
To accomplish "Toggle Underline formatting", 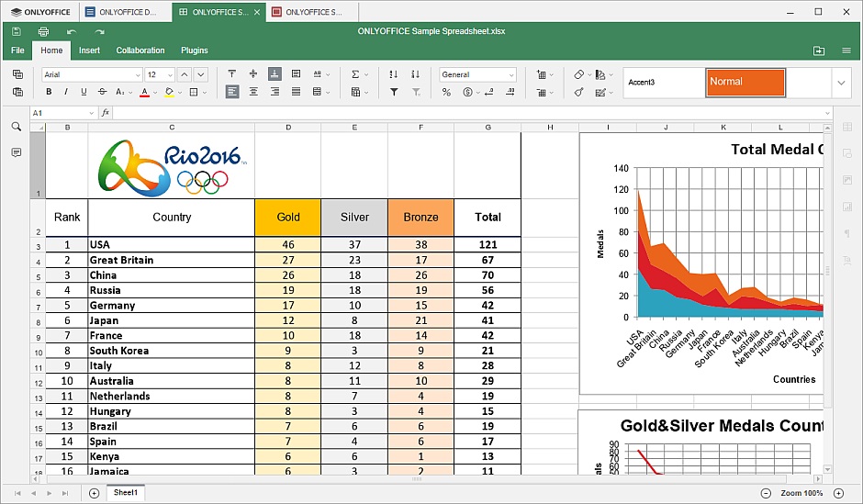I will click(84, 92).
